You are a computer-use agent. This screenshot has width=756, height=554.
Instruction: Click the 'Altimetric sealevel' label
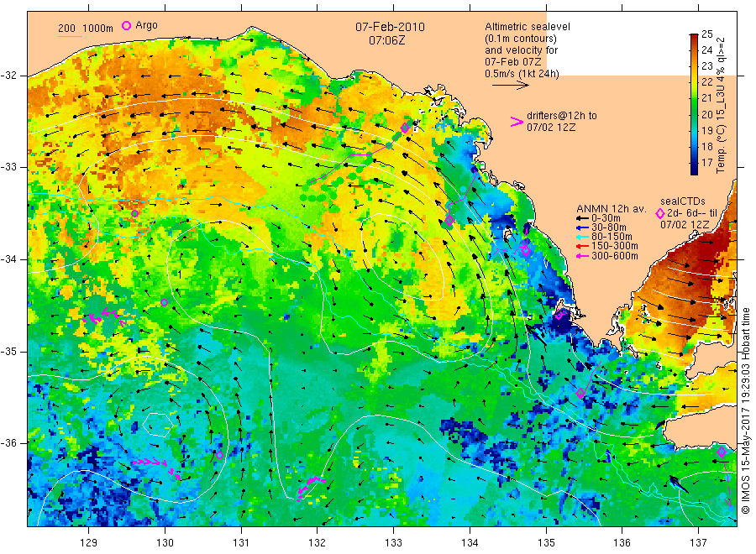point(528,27)
